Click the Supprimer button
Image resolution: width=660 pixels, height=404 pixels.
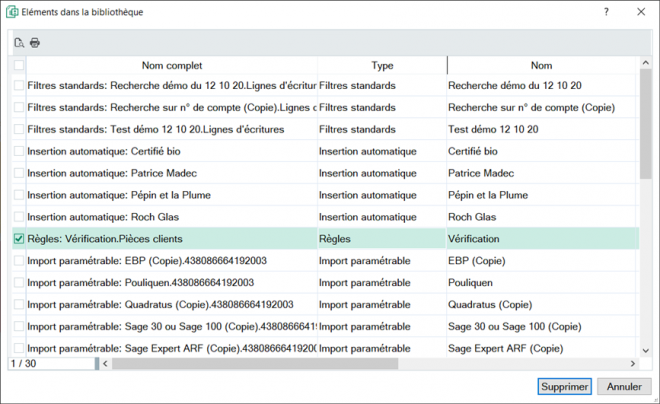tap(564, 386)
